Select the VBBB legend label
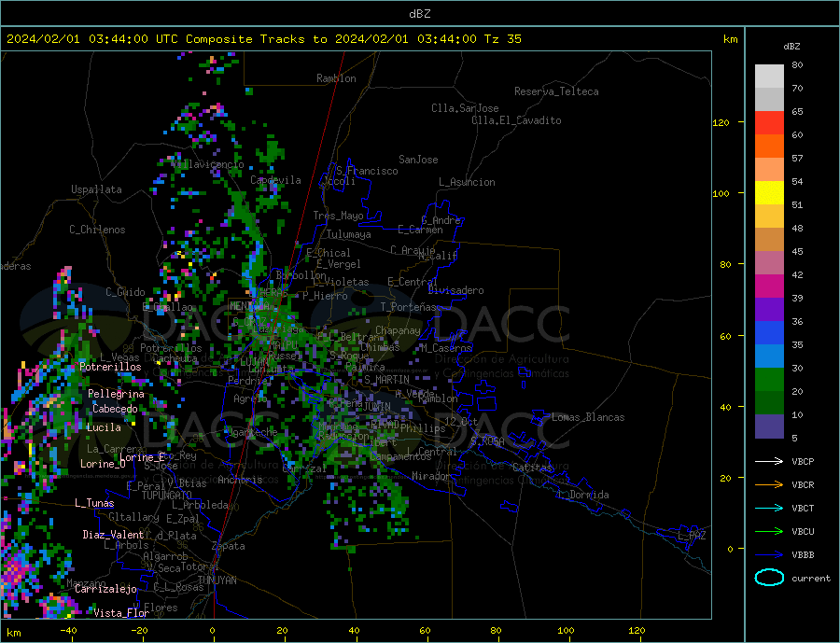Viewport: 840px width, 643px height. (x=803, y=555)
